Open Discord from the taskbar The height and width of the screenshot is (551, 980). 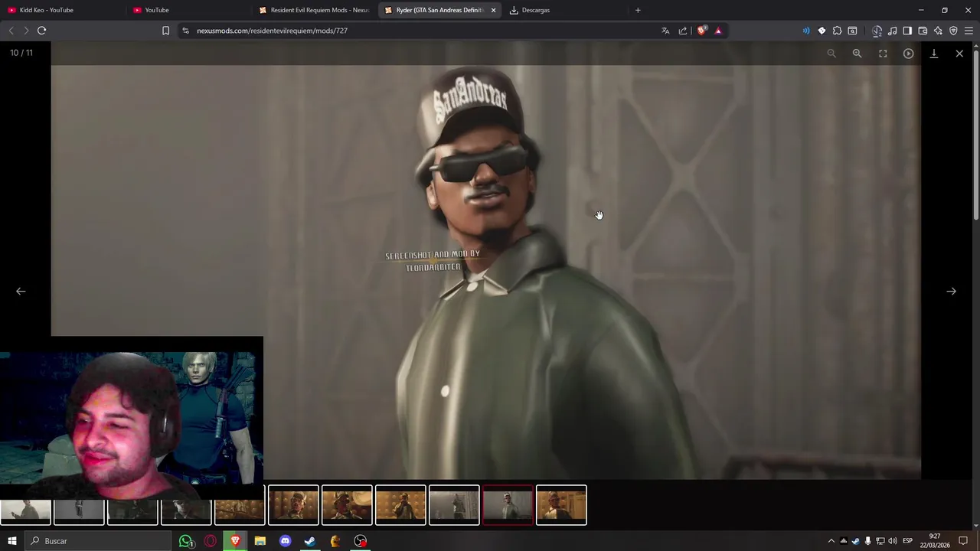[285, 541]
